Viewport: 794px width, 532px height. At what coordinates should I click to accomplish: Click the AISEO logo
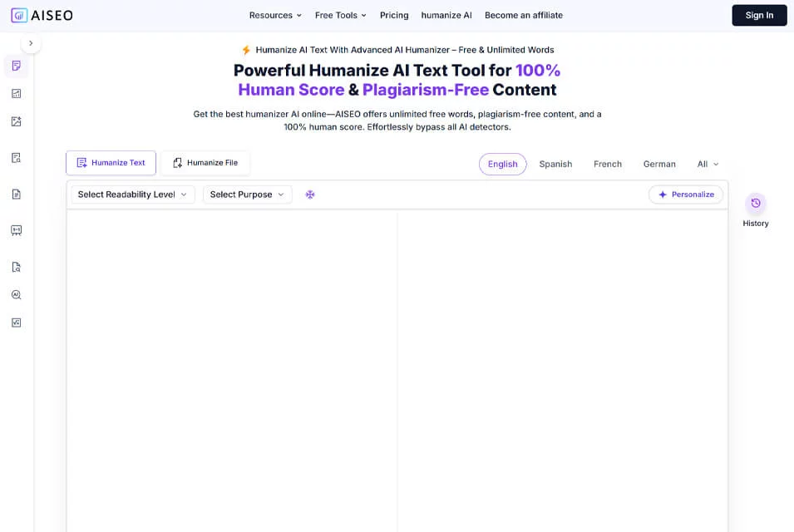click(x=42, y=15)
